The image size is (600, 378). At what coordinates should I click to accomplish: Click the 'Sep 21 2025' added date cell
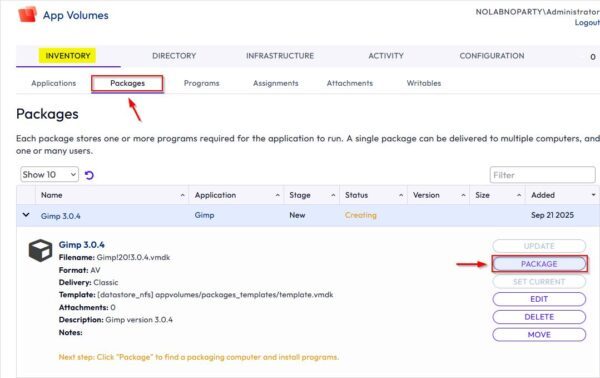(x=552, y=215)
